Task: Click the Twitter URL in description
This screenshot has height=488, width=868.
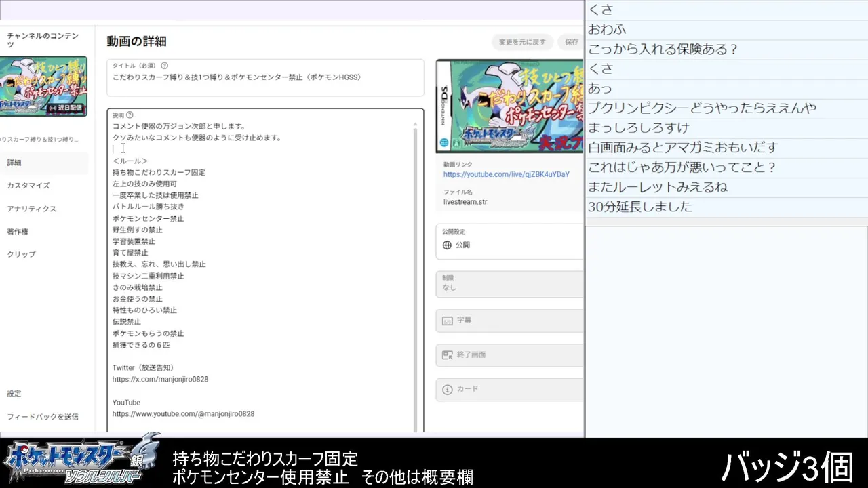Action: [x=160, y=379]
